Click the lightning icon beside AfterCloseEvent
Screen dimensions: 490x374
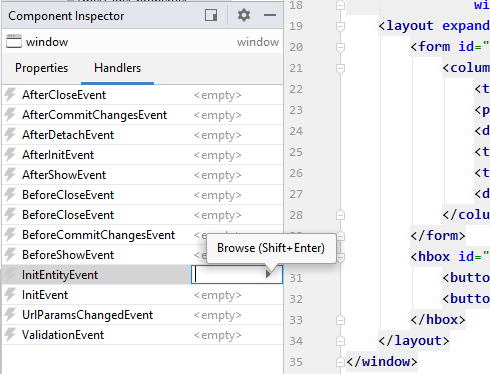click(x=10, y=95)
